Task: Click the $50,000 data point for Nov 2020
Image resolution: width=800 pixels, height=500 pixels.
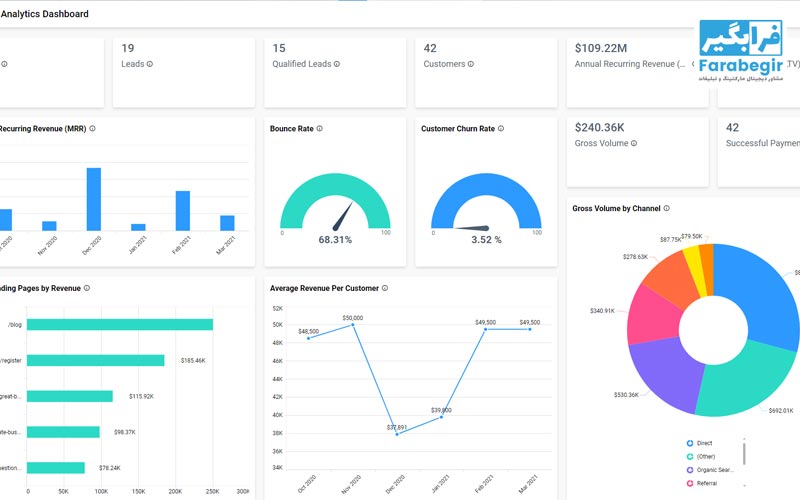Action: pyautogui.click(x=352, y=324)
